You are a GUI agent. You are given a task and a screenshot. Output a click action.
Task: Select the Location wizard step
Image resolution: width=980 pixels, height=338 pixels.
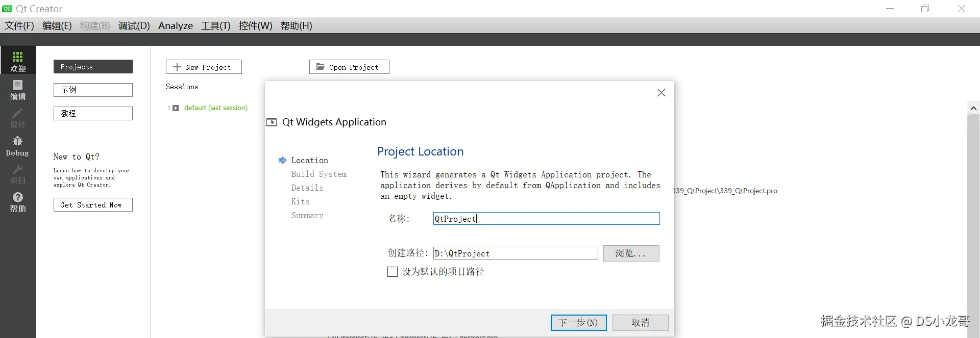[309, 160]
